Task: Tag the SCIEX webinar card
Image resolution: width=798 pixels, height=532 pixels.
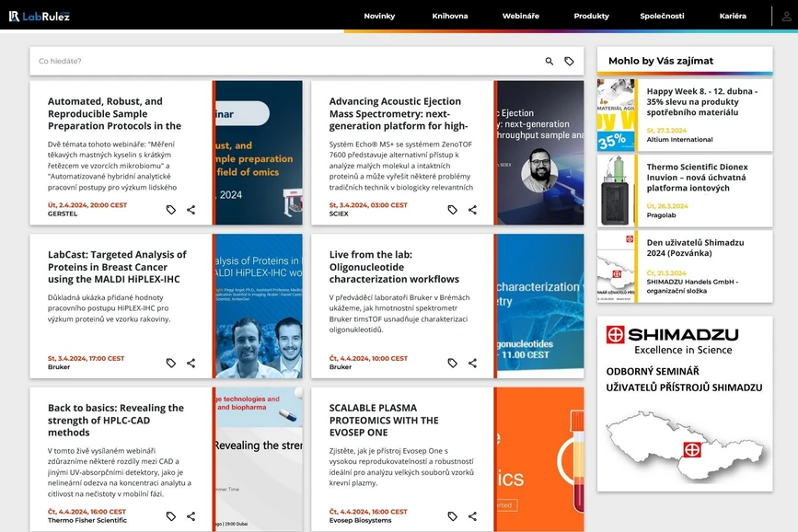Action: point(453,210)
